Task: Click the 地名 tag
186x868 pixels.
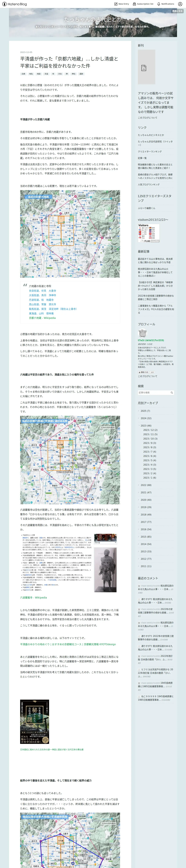Action: tap(31, 74)
